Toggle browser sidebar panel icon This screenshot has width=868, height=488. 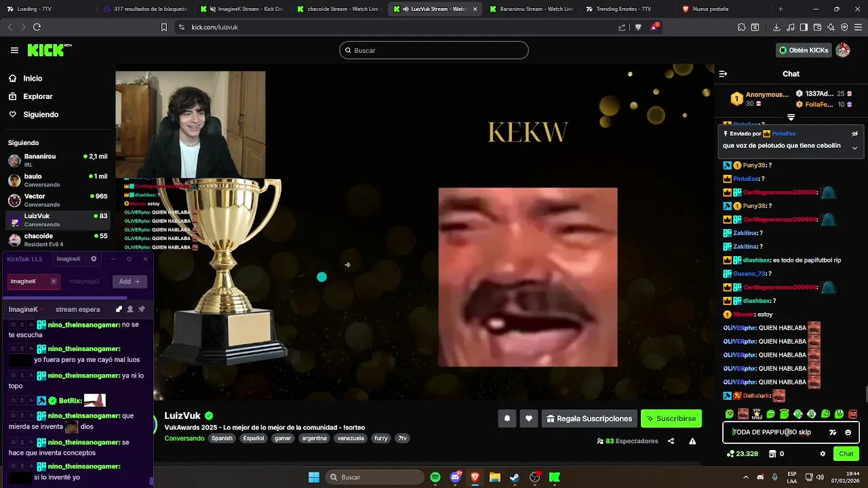point(804,27)
